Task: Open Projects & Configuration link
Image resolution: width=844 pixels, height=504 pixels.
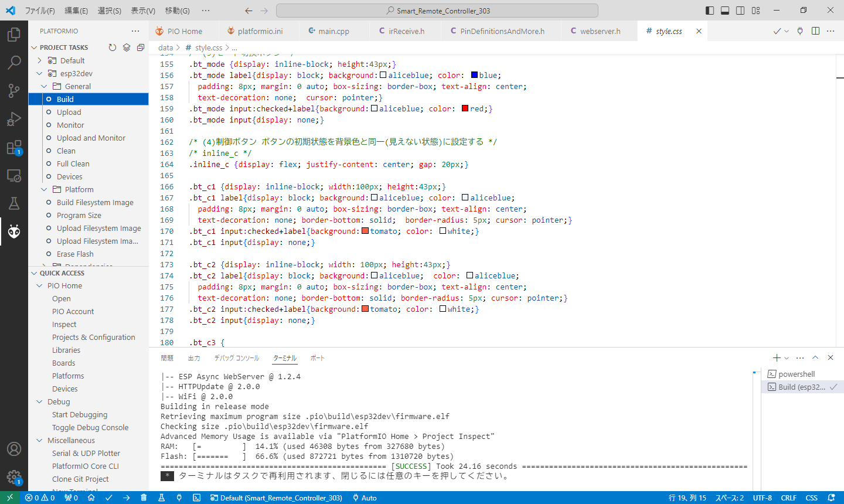Action: point(93,337)
